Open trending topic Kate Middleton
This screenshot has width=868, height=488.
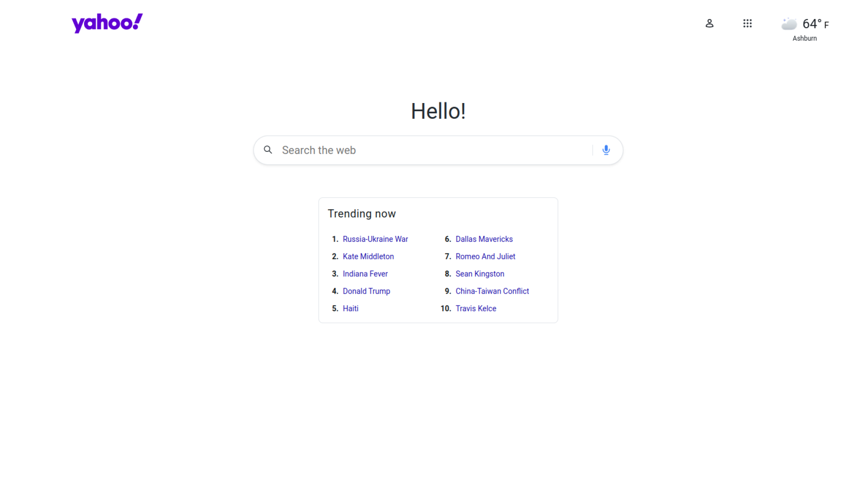(368, 257)
